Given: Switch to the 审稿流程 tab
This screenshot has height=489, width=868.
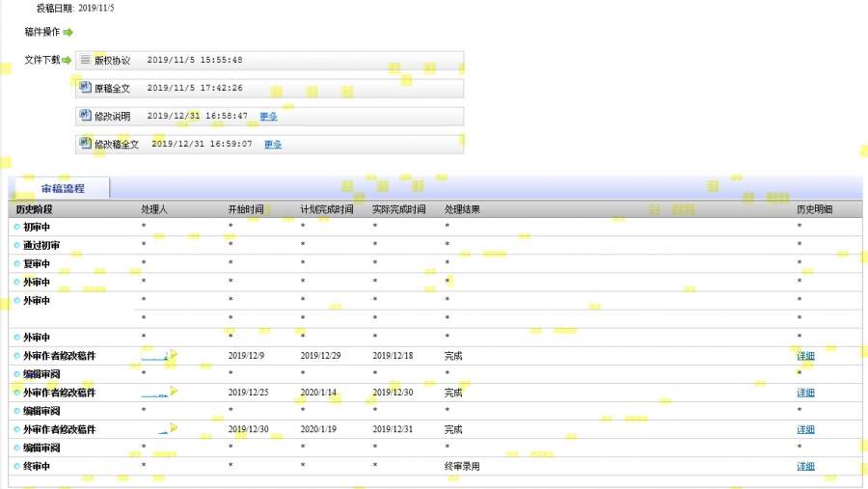Looking at the screenshot, I should pyautogui.click(x=63, y=188).
